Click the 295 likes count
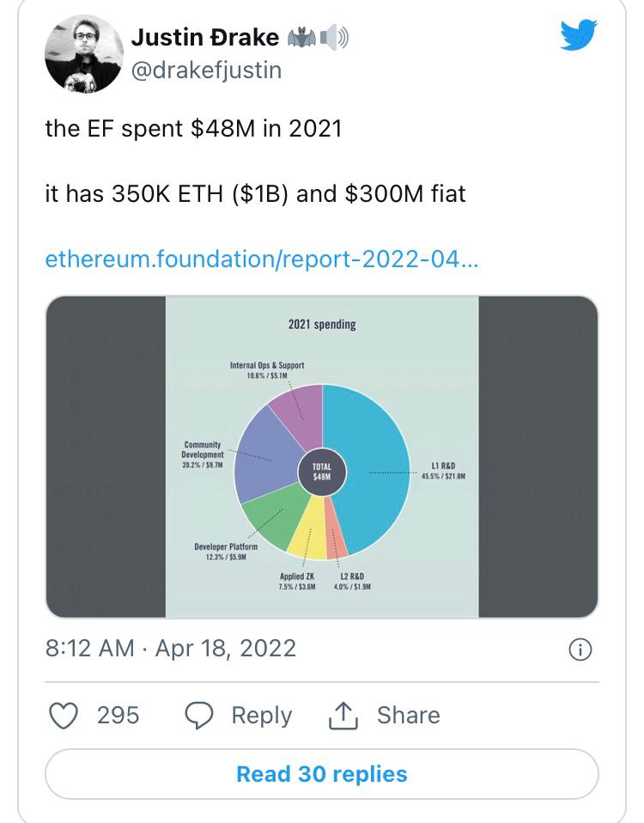The width and height of the screenshot is (644, 823). 118,715
